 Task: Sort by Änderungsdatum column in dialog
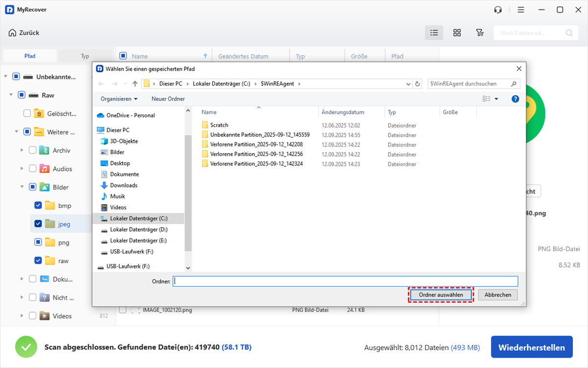click(x=343, y=112)
